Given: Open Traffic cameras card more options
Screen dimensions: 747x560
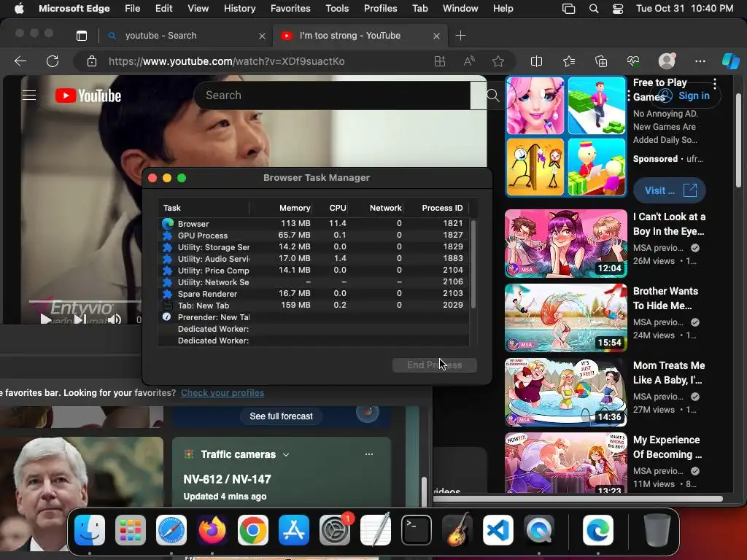Looking at the screenshot, I should coord(368,454).
